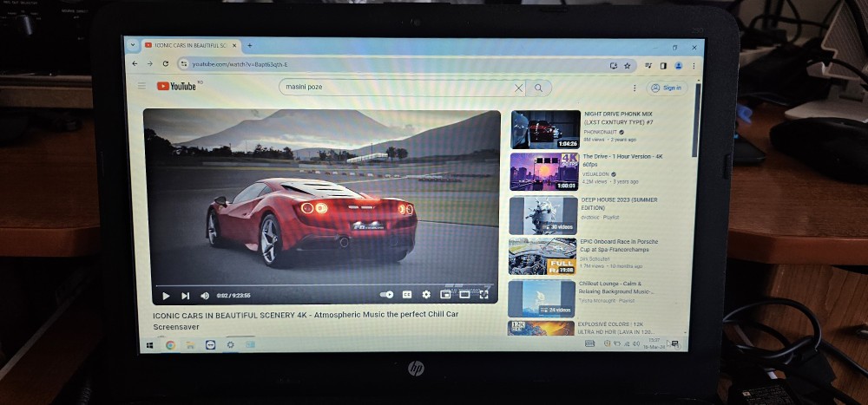Go forward with browser forward arrow
Screen dimensions: 868x405
[x=150, y=64]
